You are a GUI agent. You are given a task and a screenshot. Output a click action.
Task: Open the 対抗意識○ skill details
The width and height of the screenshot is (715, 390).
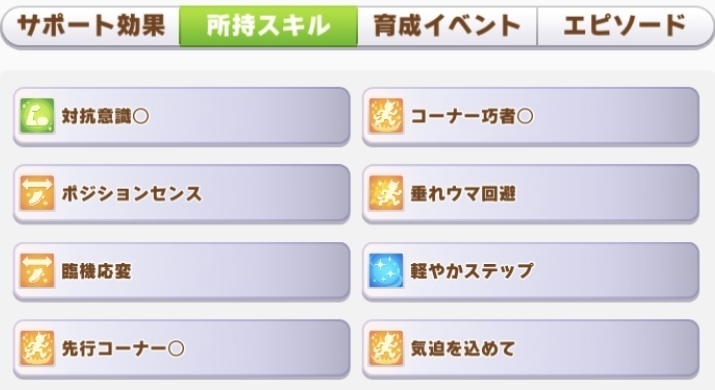181,117
